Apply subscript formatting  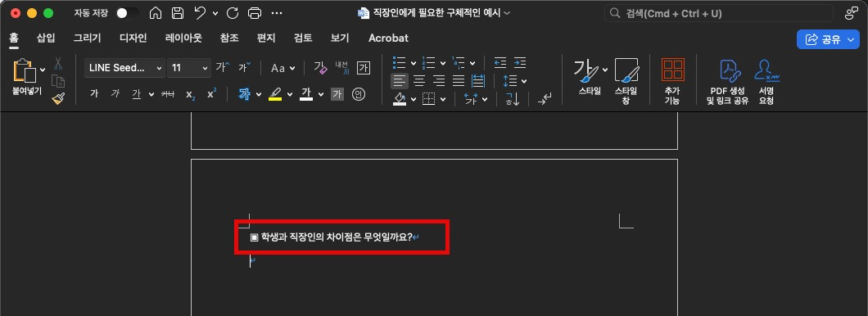tap(191, 95)
